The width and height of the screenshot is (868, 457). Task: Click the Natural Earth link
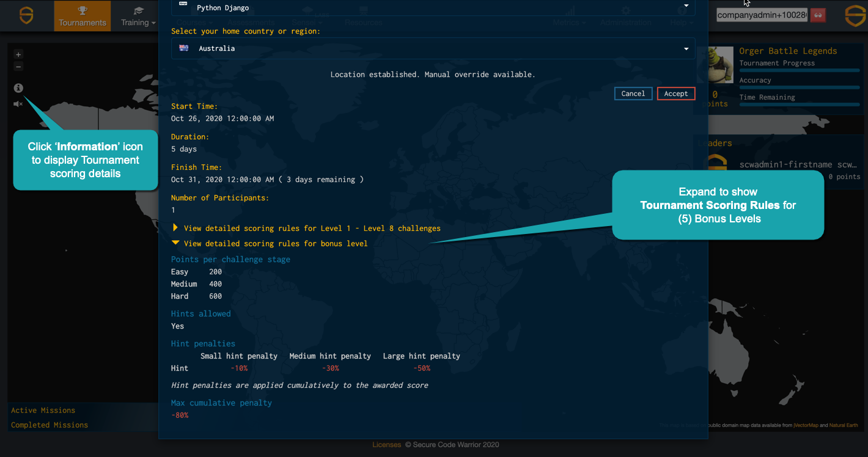[844, 425]
